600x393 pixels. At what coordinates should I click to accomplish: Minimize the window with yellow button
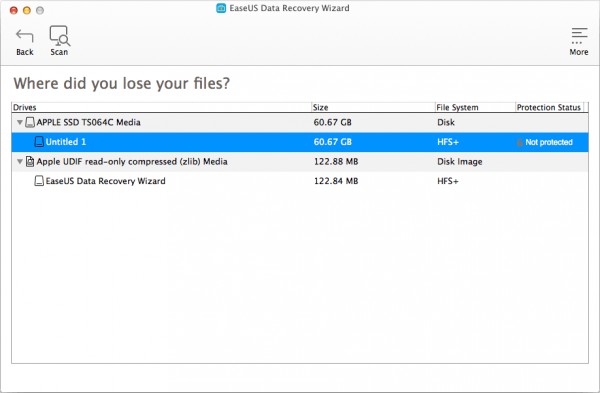(27, 10)
